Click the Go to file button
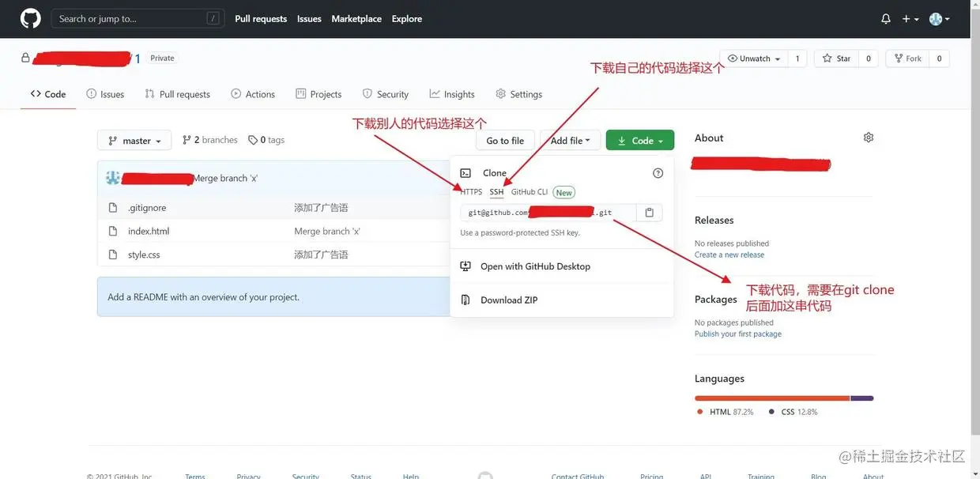 point(505,141)
